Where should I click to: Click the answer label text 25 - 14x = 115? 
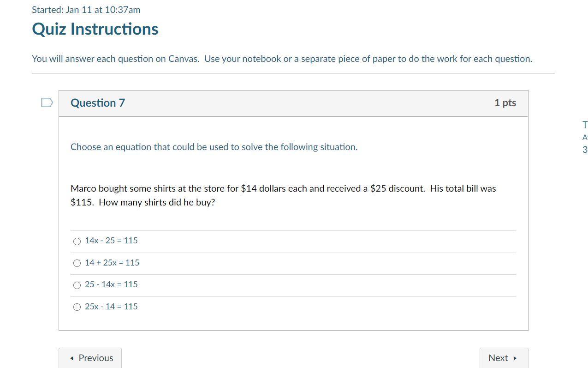pyautogui.click(x=111, y=284)
